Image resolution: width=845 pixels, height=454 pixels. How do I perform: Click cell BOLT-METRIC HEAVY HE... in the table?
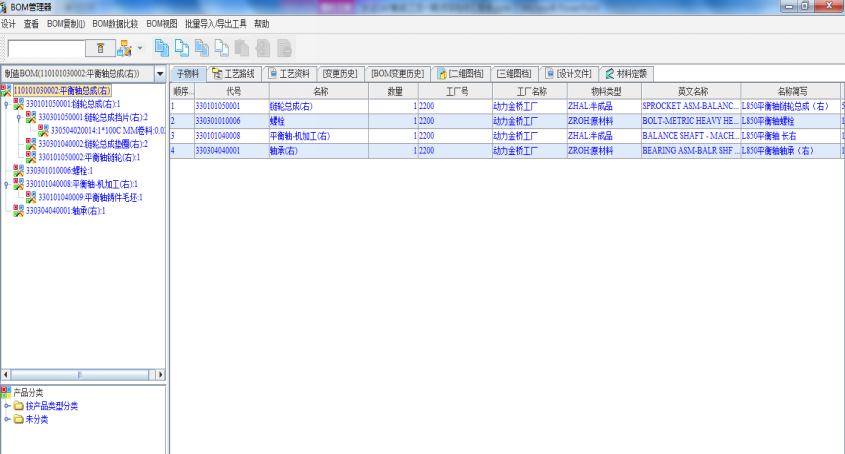pos(691,121)
